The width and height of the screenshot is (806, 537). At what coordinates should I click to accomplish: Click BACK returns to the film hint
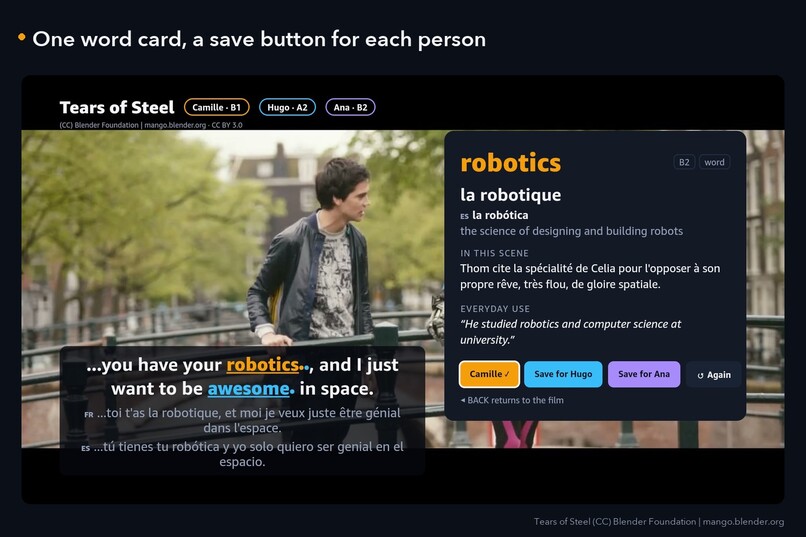click(512, 400)
